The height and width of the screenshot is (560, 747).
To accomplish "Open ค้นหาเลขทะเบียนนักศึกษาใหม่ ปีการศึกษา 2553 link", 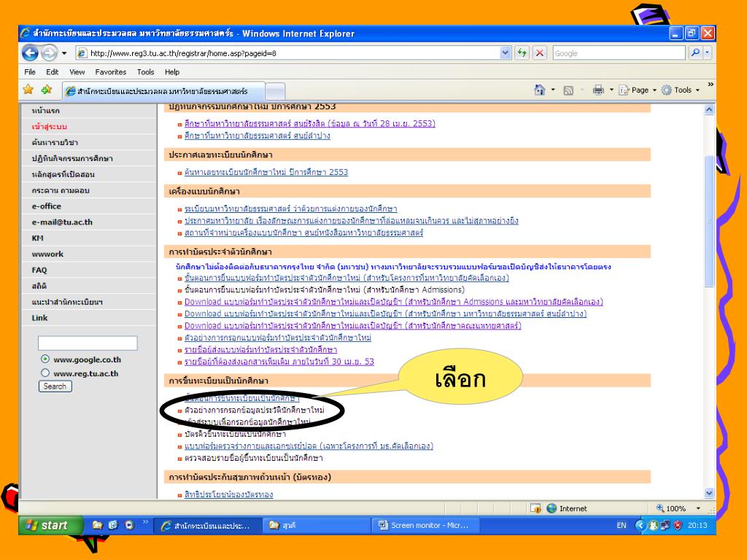I will 266,172.
